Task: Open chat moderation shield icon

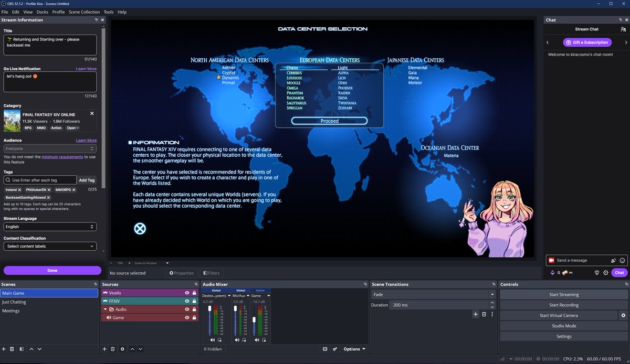Action: coord(597,273)
